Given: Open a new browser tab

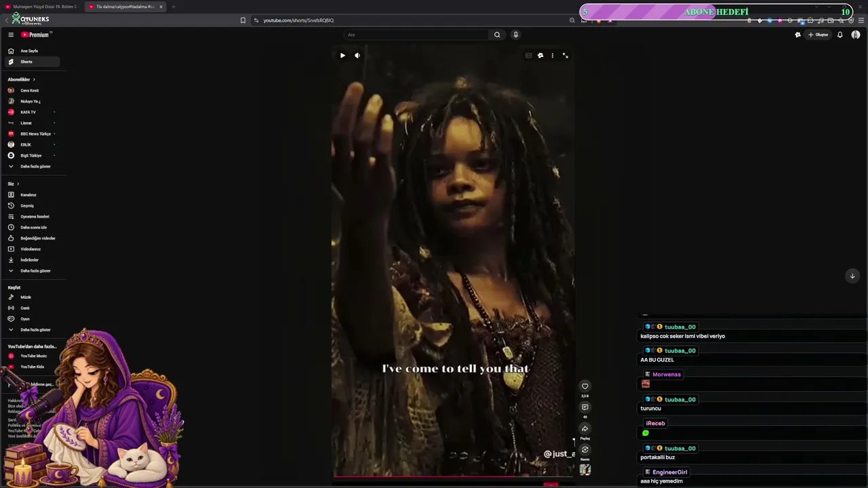Looking at the screenshot, I should (x=173, y=7).
